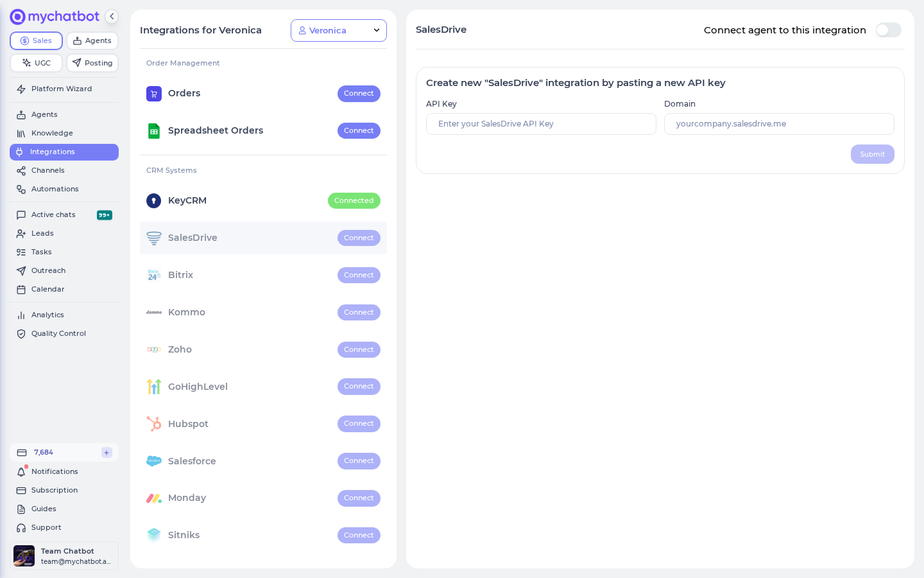
Task: Click Connect button for Zoho
Action: (359, 350)
